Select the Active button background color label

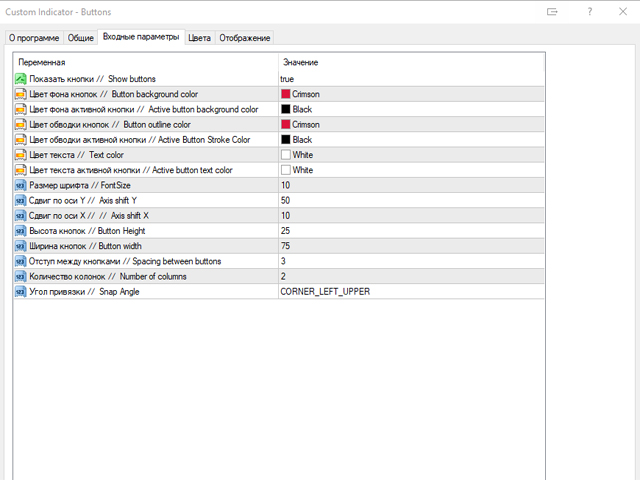(144, 109)
